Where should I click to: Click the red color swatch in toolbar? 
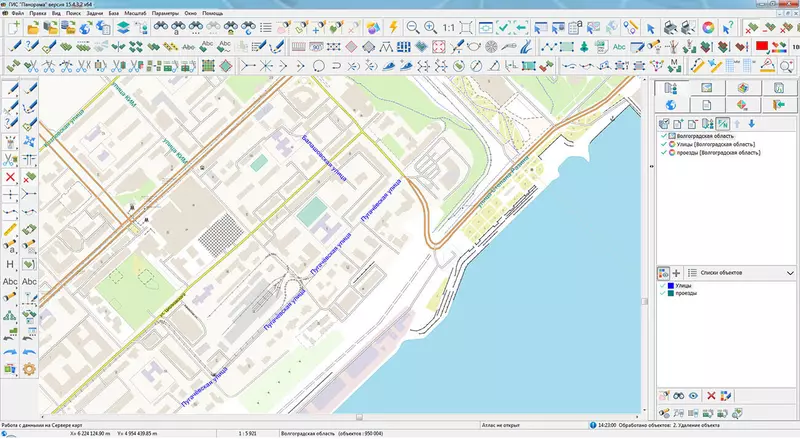[x=761, y=45]
